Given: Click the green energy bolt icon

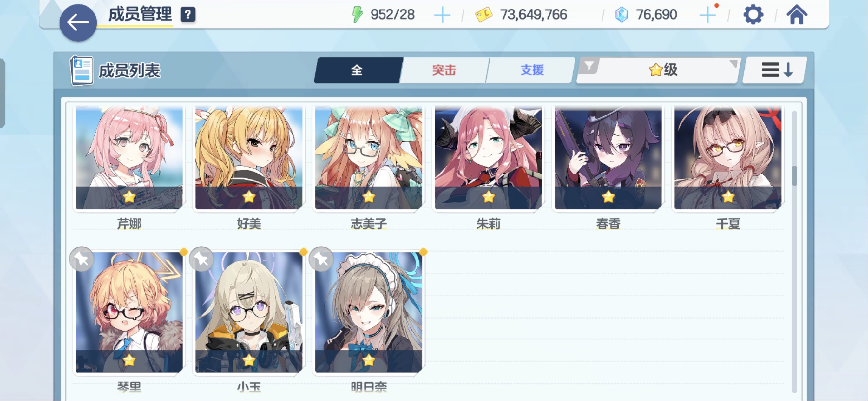Looking at the screenshot, I should tap(357, 15).
